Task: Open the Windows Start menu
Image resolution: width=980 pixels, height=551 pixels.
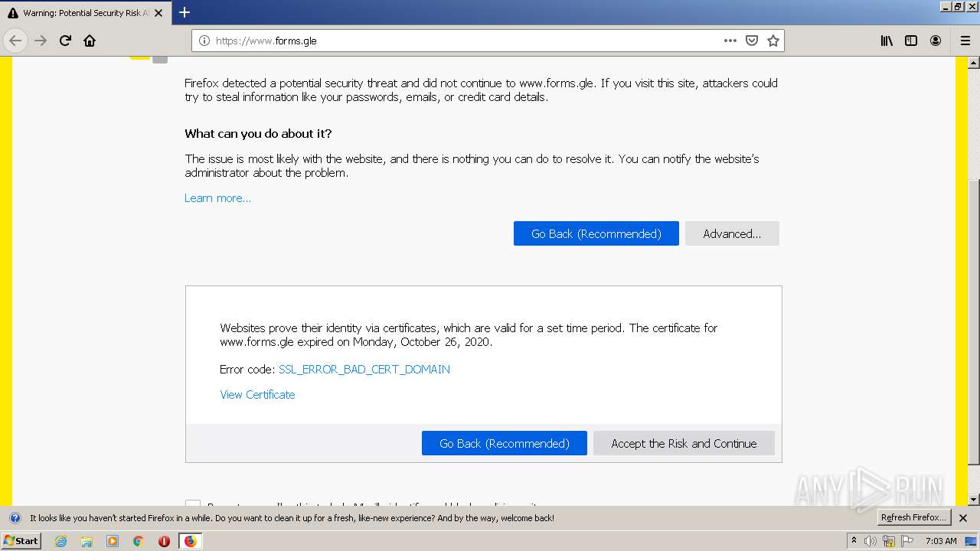Action: (x=21, y=540)
